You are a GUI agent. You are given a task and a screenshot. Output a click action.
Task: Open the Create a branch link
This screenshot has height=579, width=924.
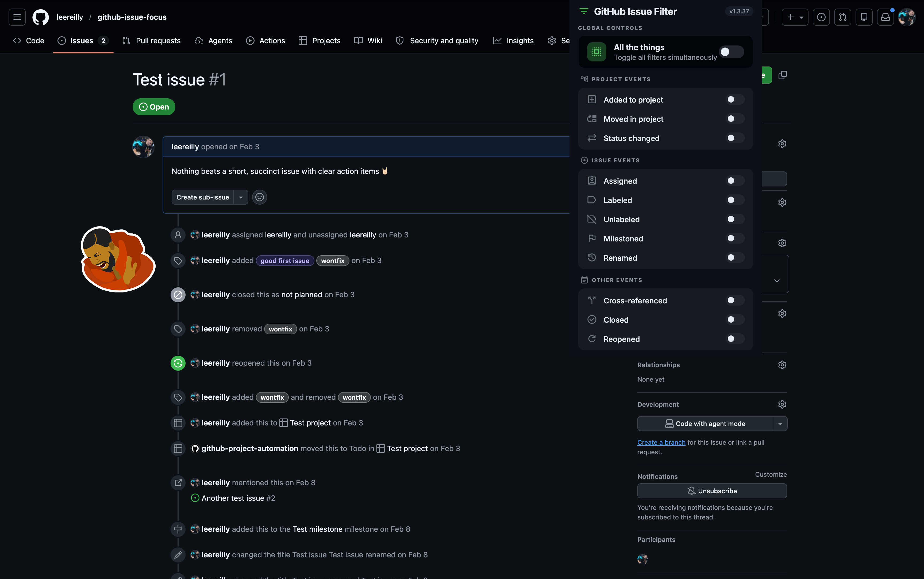[661, 442]
